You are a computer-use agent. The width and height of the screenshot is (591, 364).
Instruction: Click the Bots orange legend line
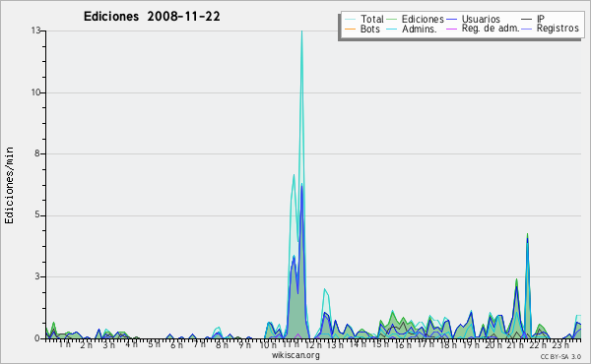coord(350,29)
